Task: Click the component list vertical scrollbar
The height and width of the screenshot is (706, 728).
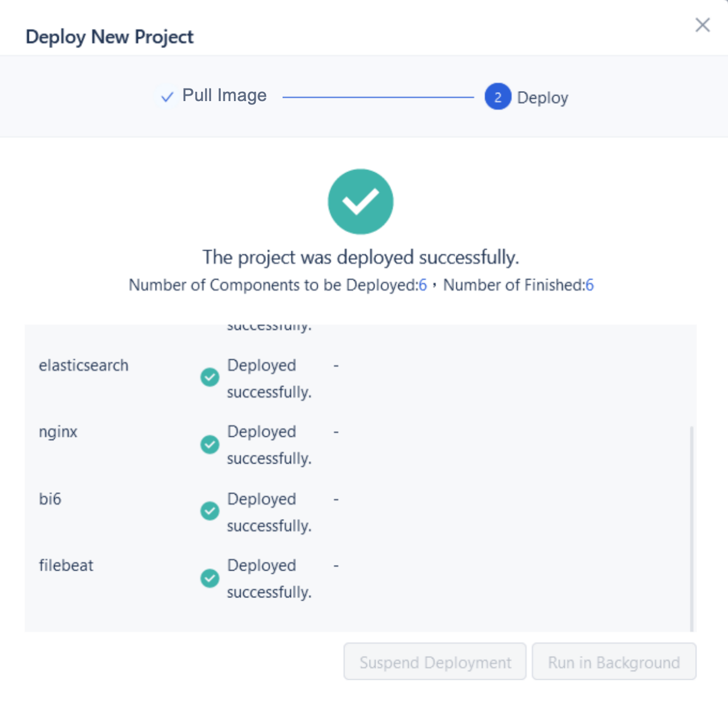Action: pos(691,527)
